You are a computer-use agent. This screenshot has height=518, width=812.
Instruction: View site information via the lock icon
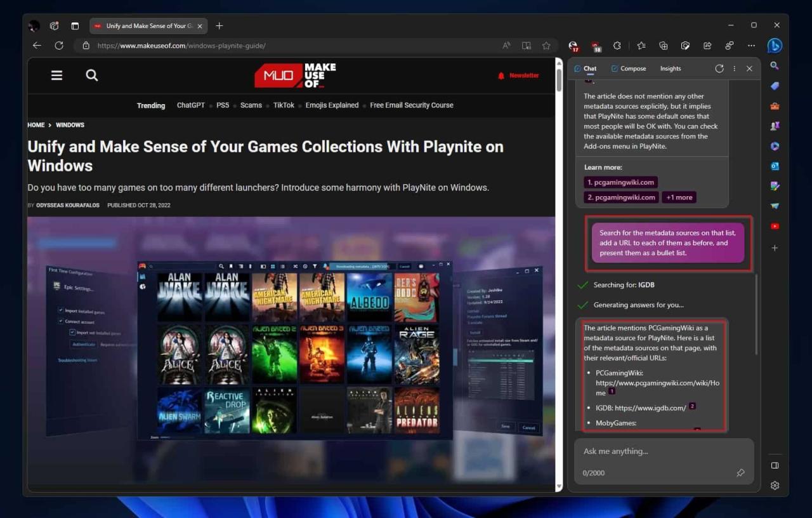tap(86, 46)
